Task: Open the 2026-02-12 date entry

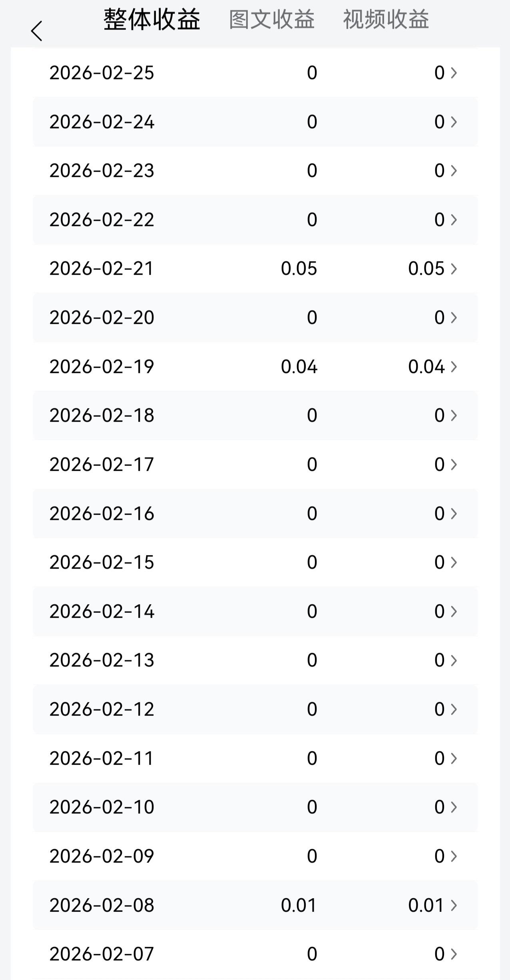Action: 102,709
